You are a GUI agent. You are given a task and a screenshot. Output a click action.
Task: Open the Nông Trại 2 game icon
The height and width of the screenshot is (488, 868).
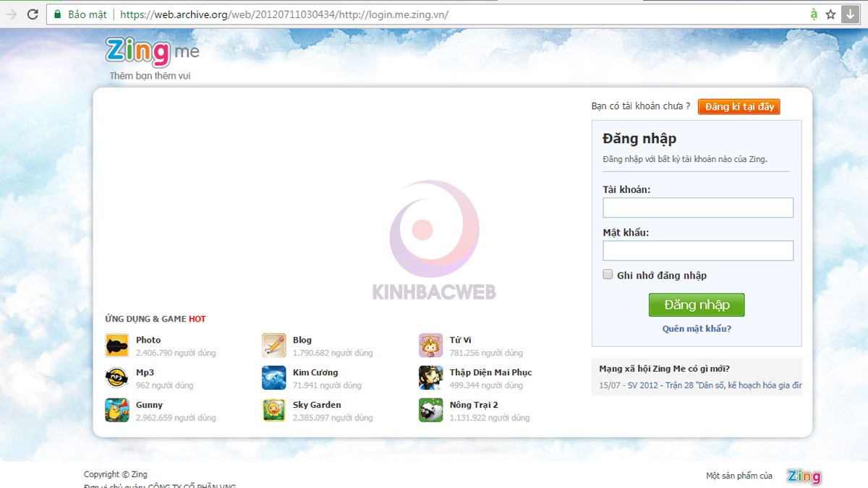point(430,411)
